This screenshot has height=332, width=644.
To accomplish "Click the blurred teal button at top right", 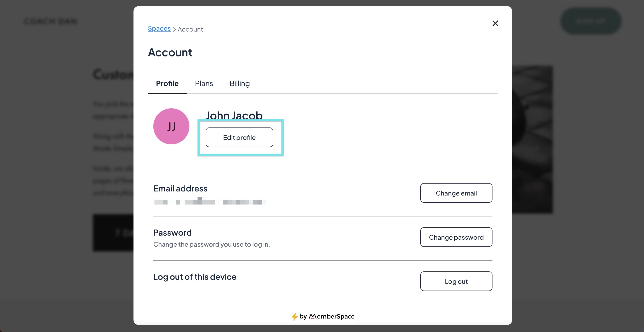I will click(591, 21).
